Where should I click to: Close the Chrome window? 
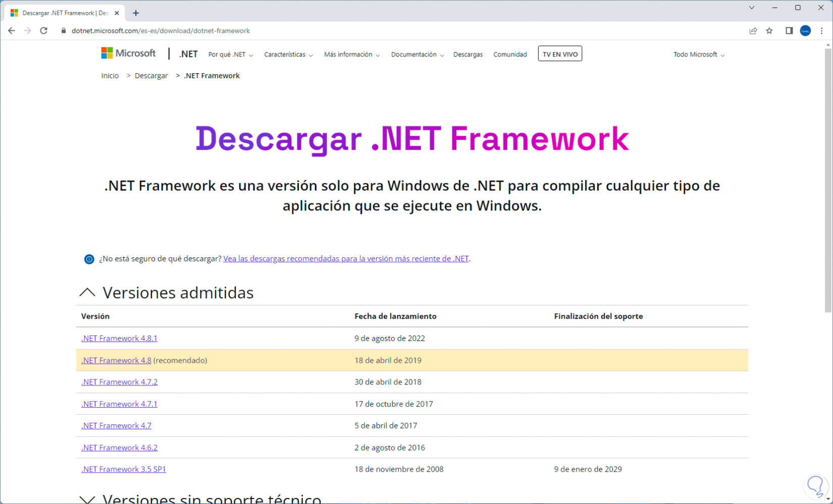click(x=821, y=8)
